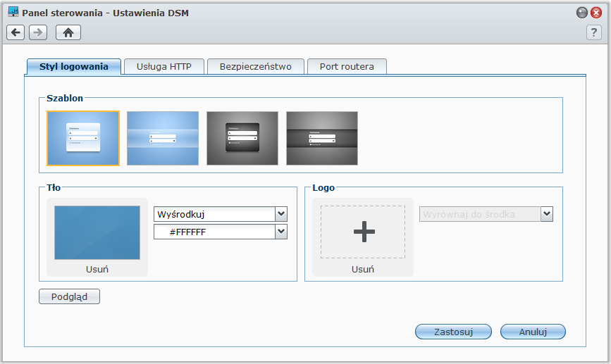
Task: Select the dark box login template
Action: tap(242, 139)
